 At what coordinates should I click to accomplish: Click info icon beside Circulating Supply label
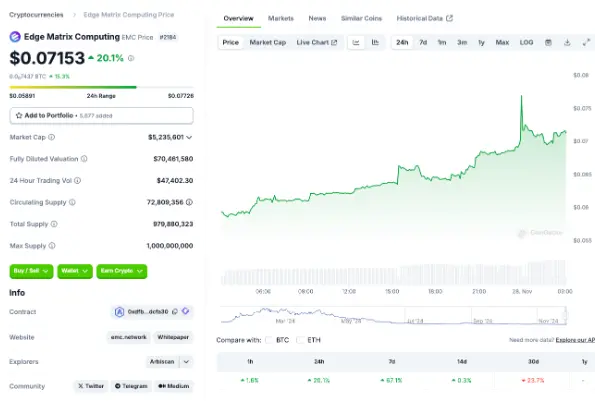pyautogui.click(x=72, y=202)
